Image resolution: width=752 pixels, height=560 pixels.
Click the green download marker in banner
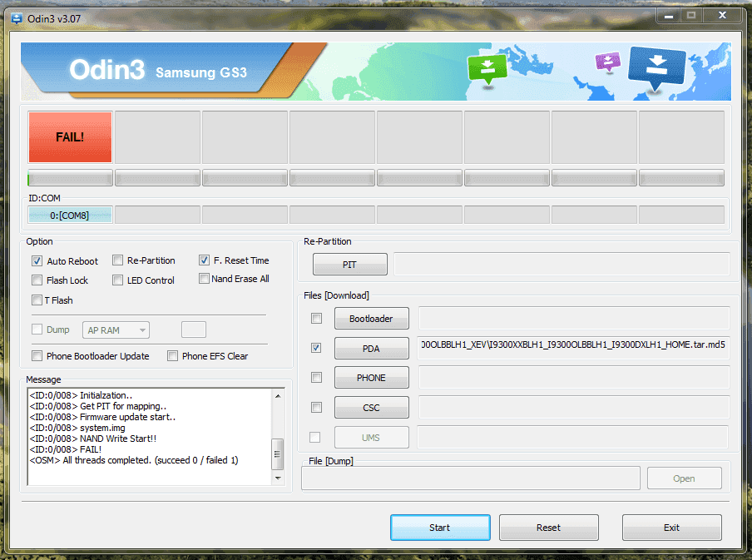487,68
